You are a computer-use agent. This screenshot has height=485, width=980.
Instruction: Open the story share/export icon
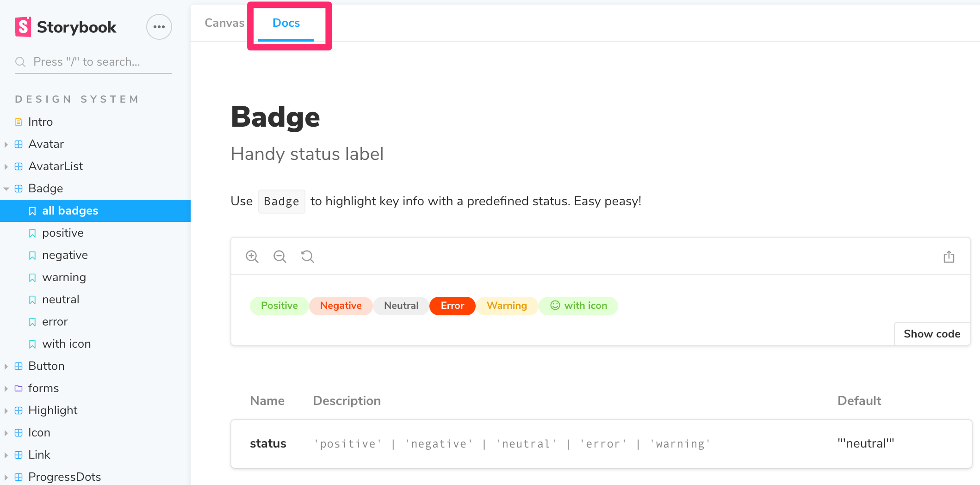coord(949,256)
